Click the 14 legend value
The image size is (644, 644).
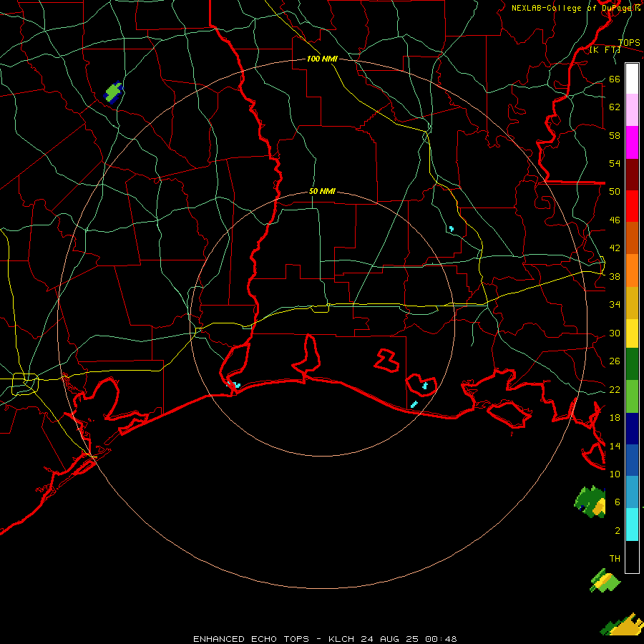point(615,446)
